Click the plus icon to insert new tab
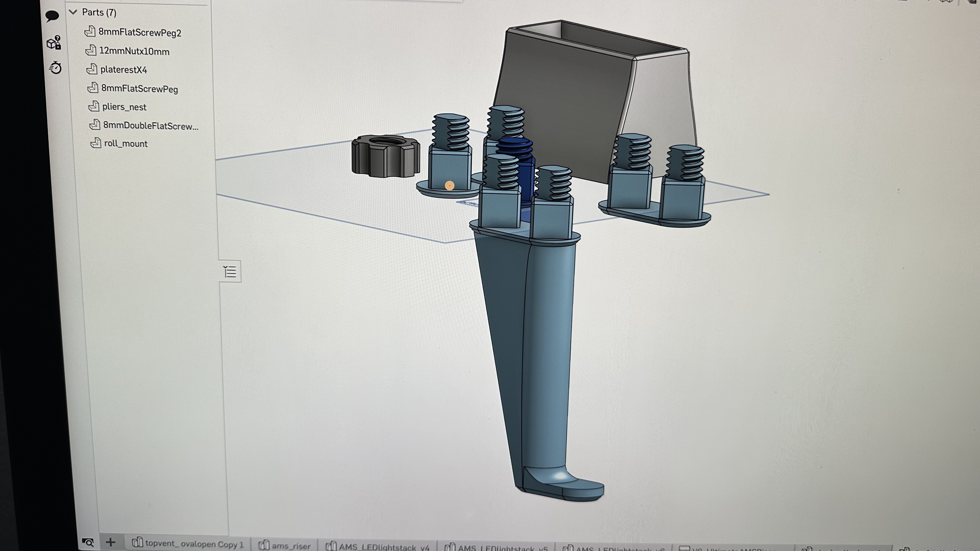 [111, 542]
